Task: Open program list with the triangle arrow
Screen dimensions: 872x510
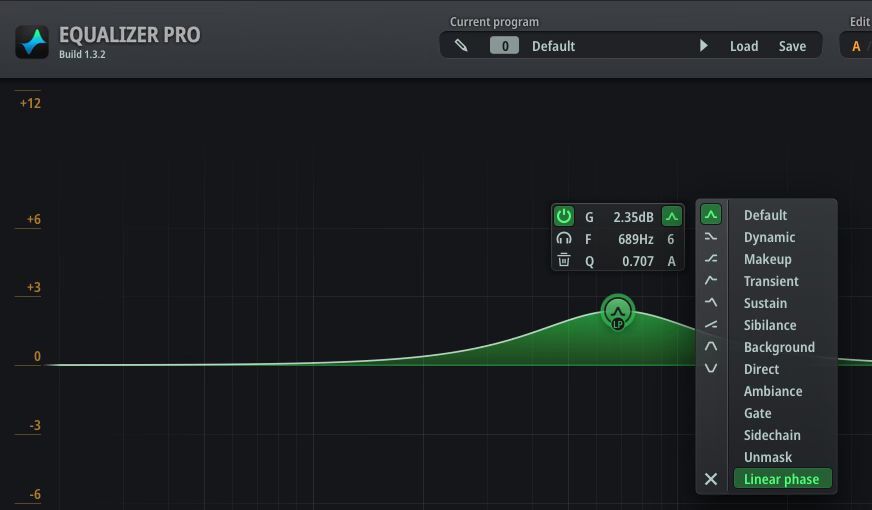Action: [x=703, y=46]
